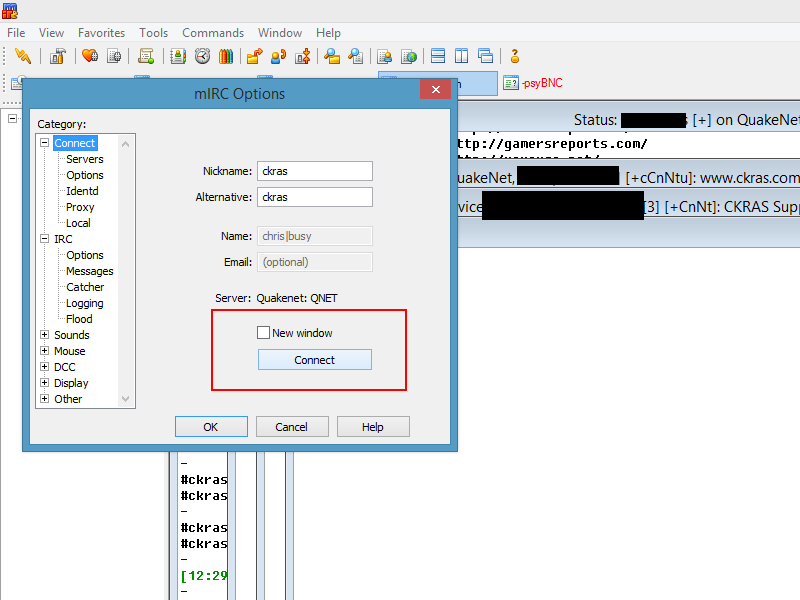Select Servers in category tree

coord(85,159)
